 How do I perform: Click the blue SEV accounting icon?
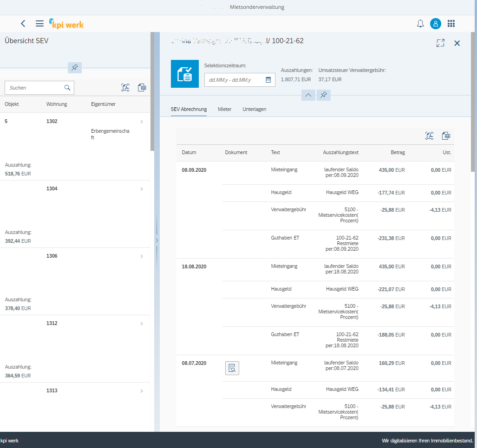(x=185, y=74)
